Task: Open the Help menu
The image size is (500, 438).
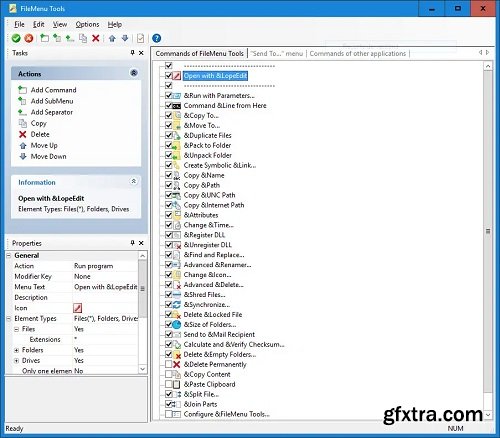Action: [x=115, y=24]
